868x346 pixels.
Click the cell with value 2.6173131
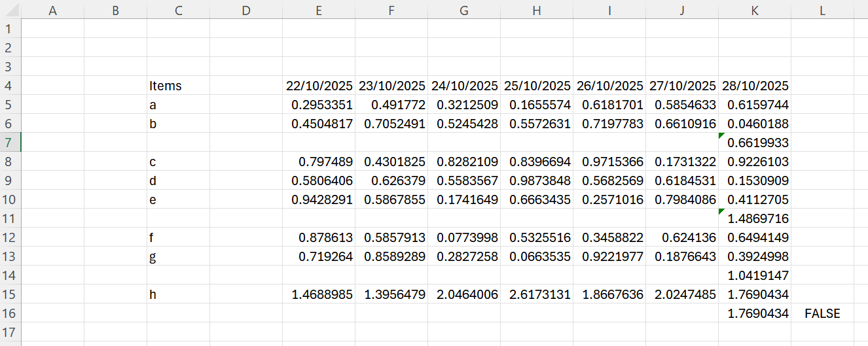point(537,295)
